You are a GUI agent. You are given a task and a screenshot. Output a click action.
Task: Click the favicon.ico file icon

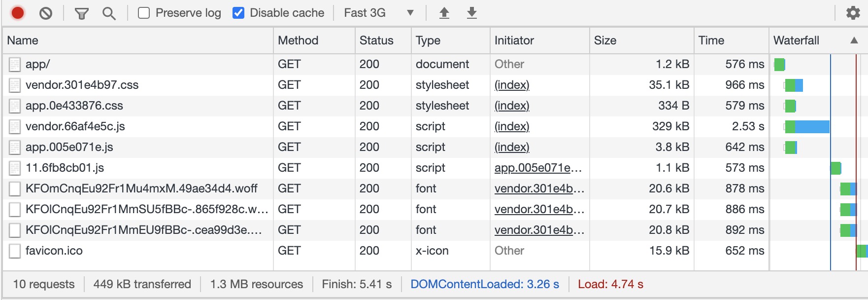[x=15, y=251]
